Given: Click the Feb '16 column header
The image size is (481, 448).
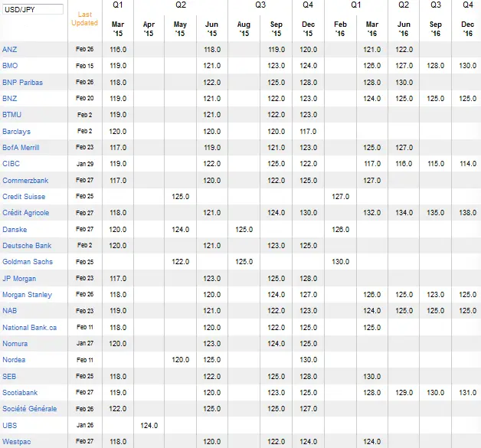Looking at the screenshot, I should 340,29.
